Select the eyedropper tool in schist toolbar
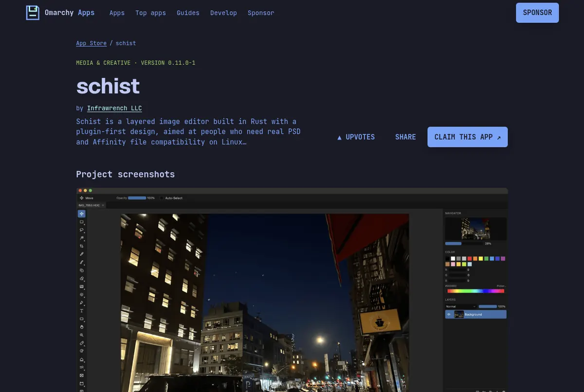Screen dimensions: 584x392 82,254
